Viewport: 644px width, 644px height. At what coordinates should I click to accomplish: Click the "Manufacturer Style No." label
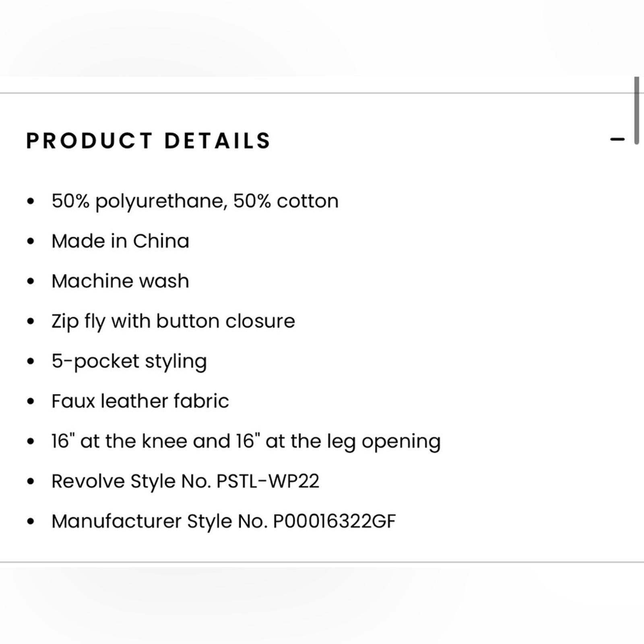coord(159,521)
